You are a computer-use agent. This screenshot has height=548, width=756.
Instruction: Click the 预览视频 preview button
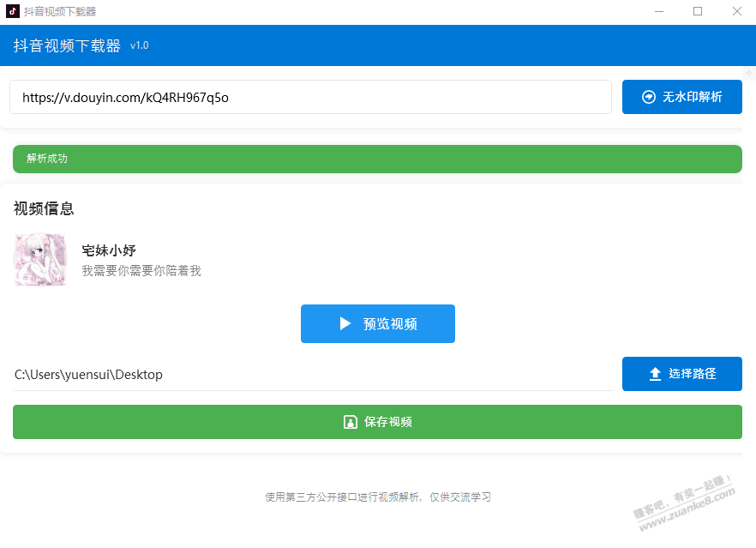point(377,323)
